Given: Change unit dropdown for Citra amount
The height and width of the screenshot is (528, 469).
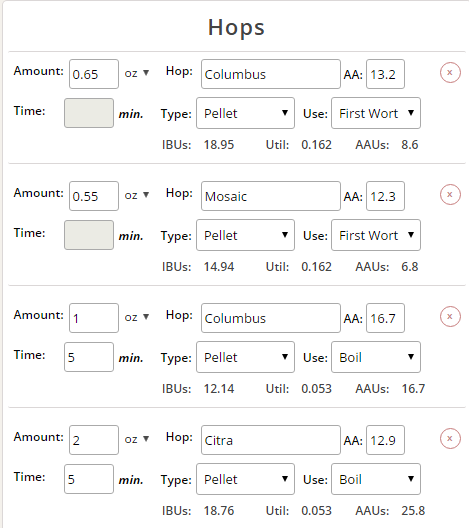Looking at the screenshot, I should click(x=137, y=439).
